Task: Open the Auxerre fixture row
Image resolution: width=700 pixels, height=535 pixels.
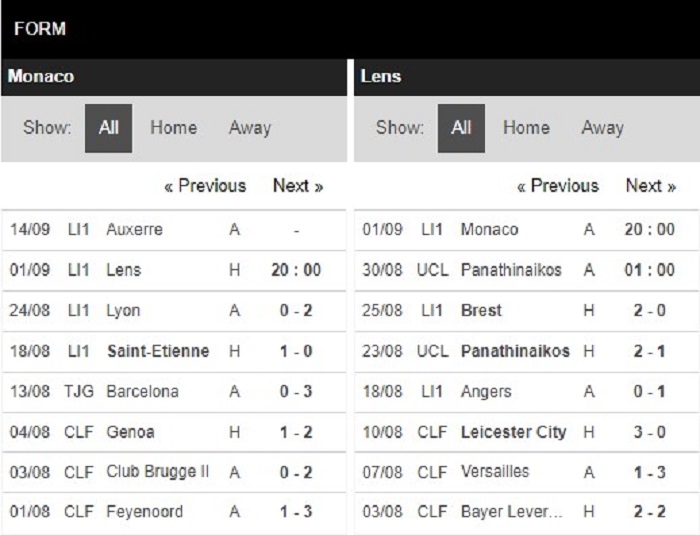Action: click(174, 230)
